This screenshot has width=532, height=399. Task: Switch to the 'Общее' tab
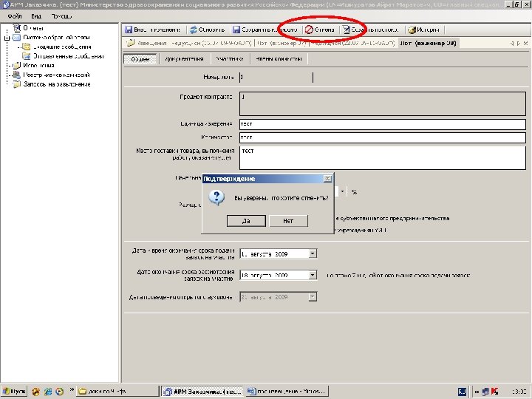click(x=140, y=59)
